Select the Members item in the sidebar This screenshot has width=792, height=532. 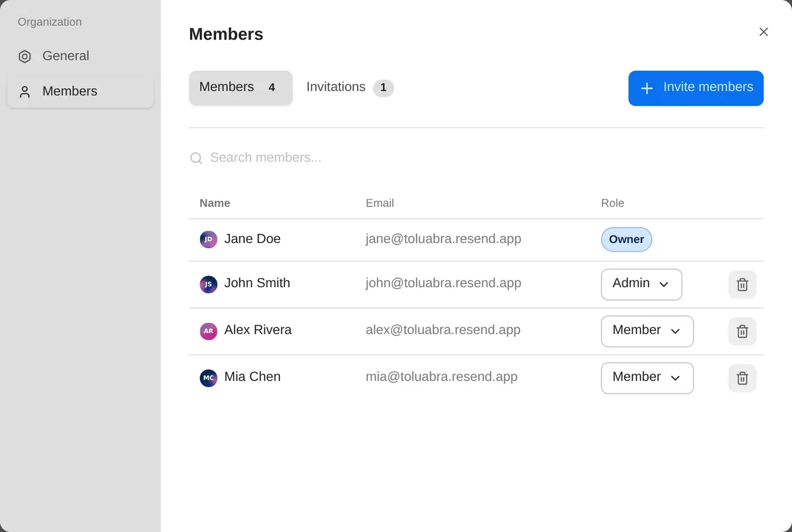(80, 91)
